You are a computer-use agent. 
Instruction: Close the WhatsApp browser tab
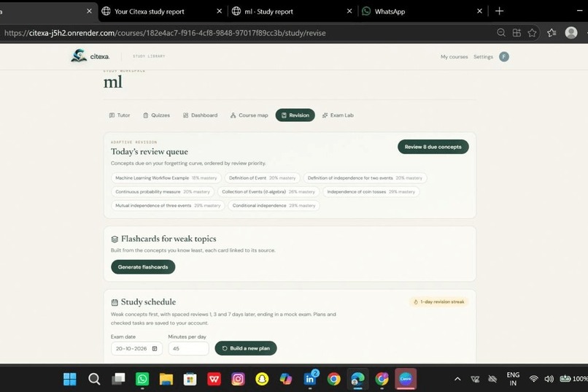pos(479,11)
